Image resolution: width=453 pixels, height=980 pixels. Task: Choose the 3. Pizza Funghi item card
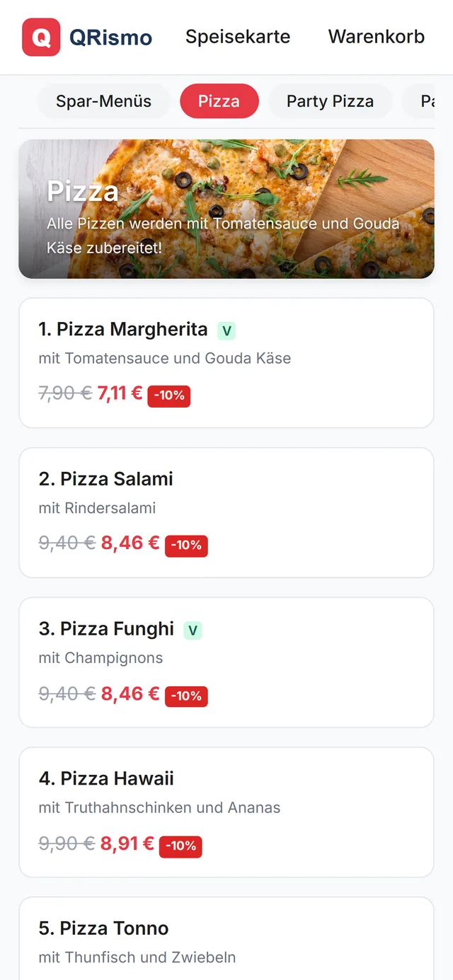[226, 663]
